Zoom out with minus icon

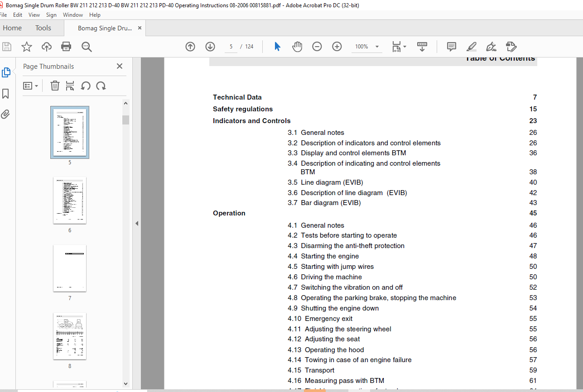pos(317,47)
